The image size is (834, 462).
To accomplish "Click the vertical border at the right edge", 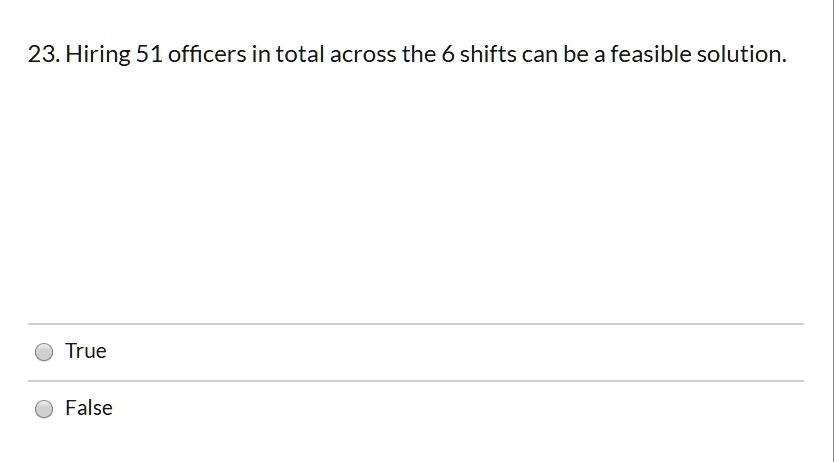I will [x=833, y=231].
